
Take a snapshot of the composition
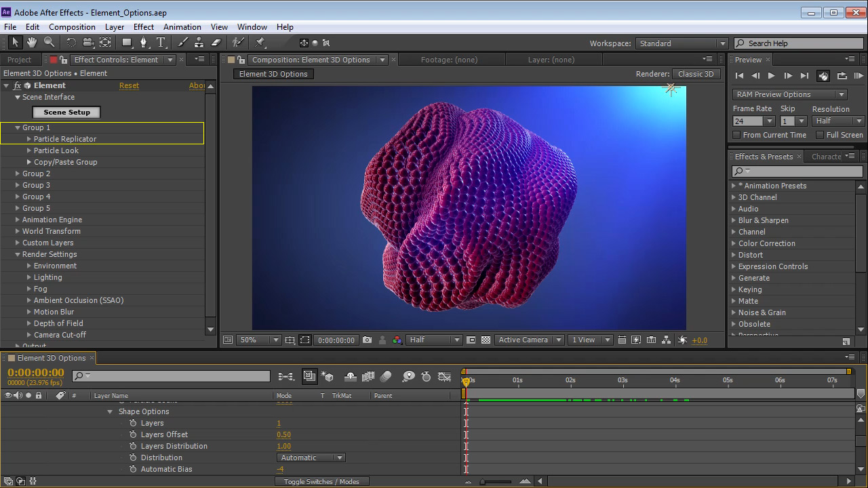click(367, 340)
